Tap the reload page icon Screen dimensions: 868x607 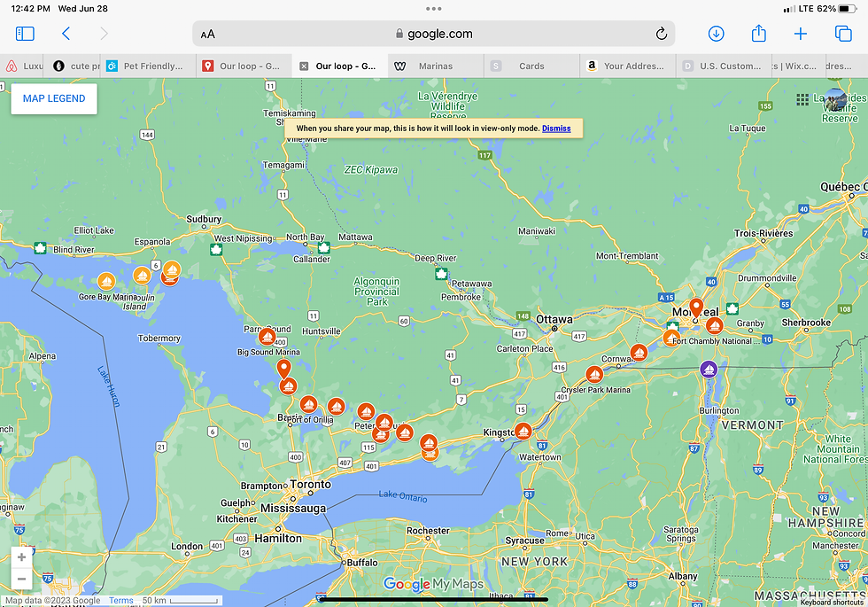(661, 34)
